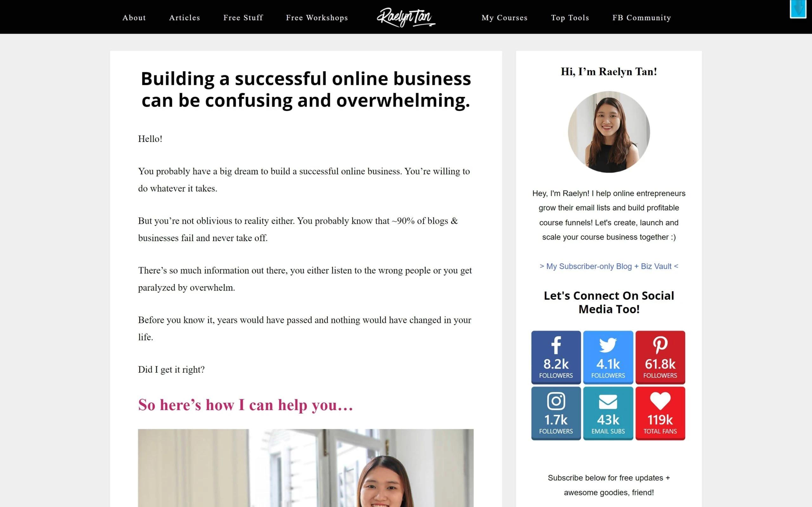Click the blue down-arrow icon at top right
Viewport: 812px width, 507px height.
(x=798, y=9)
